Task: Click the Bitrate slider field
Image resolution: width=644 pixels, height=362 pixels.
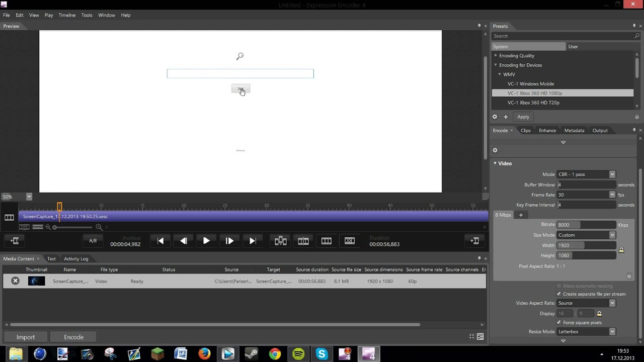Action: click(x=586, y=225)
